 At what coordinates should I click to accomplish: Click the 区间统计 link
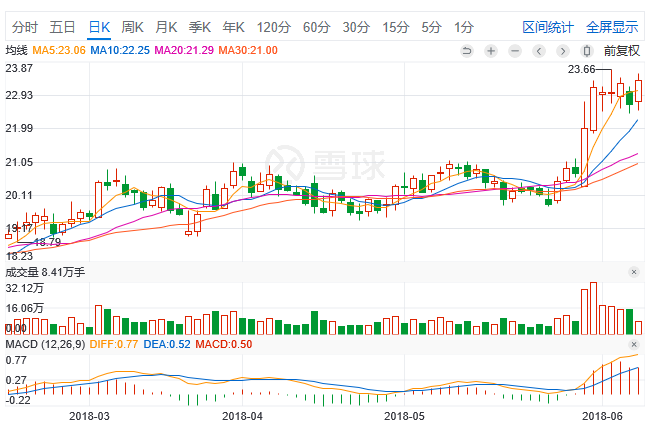pos(549,26)
